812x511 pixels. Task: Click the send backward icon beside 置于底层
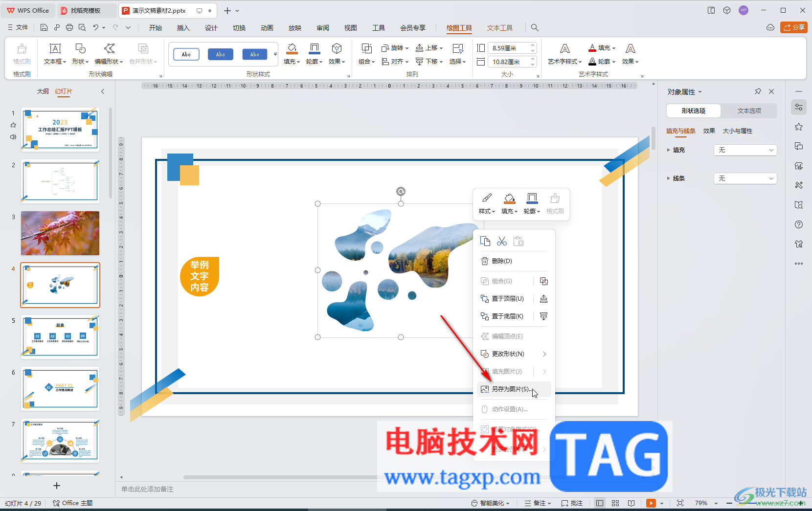543,316
